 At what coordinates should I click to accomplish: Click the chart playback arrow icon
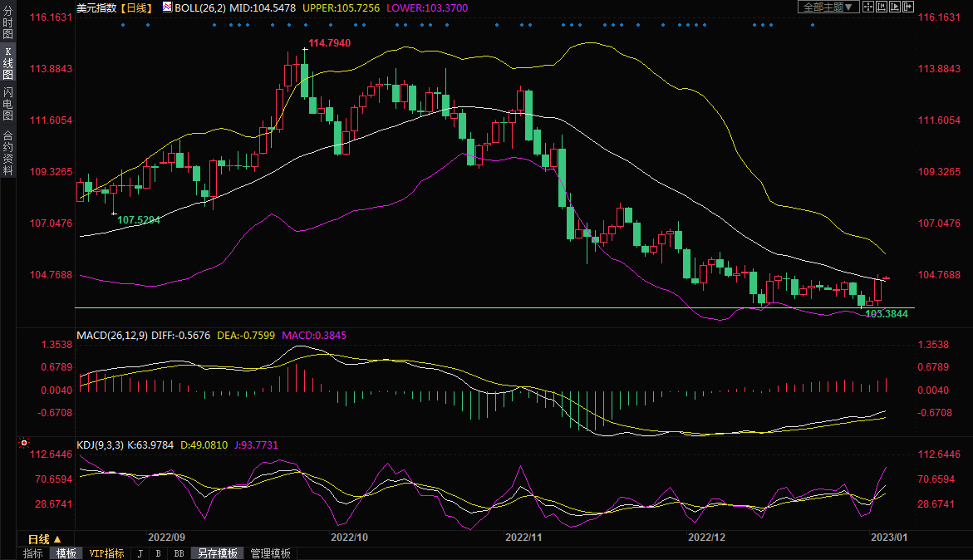[894, 7]
